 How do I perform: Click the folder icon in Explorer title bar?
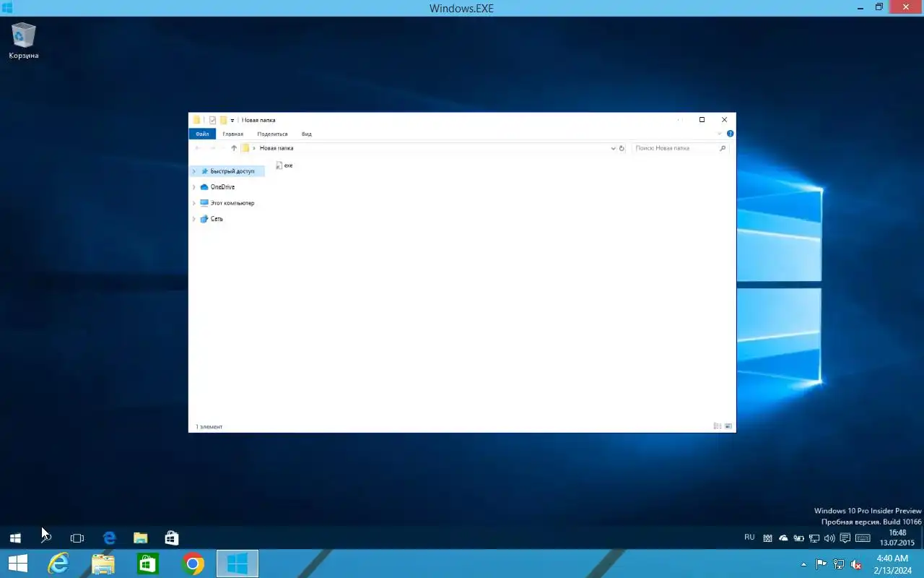196,120
